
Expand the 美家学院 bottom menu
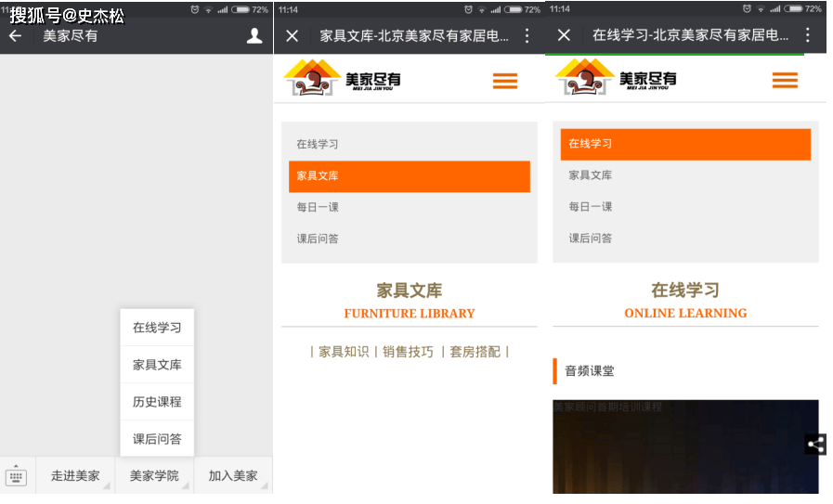pos(154,476)
